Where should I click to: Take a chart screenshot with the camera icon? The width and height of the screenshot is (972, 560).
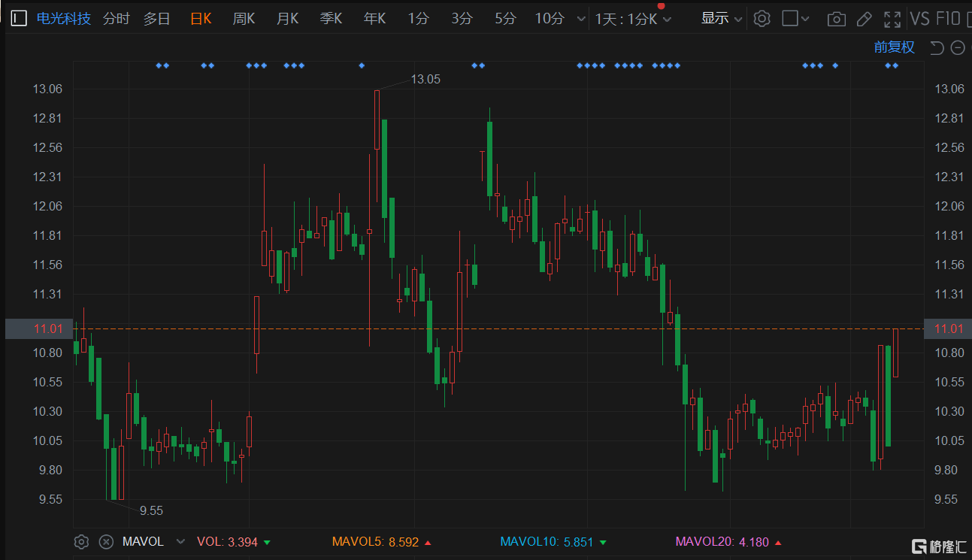[x=836, y=18]
